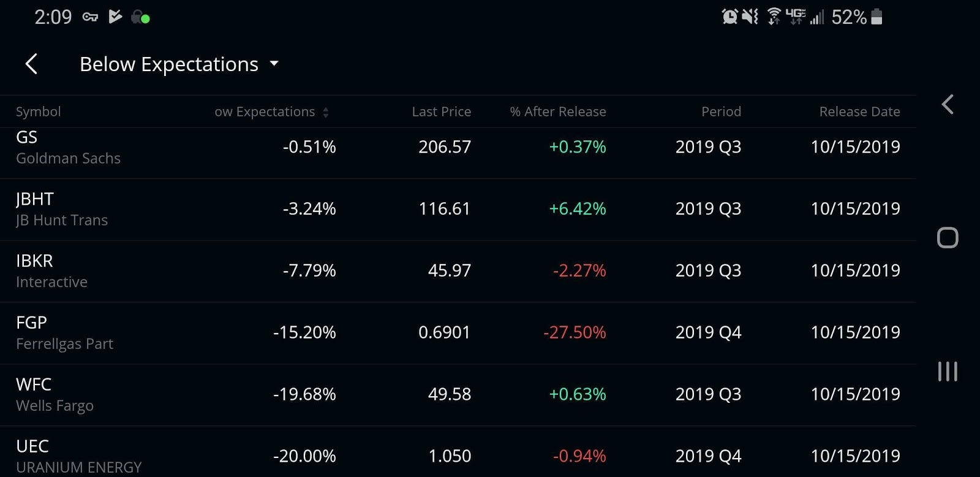Select the -15.20% value for FGP

(x=304, y=333)
